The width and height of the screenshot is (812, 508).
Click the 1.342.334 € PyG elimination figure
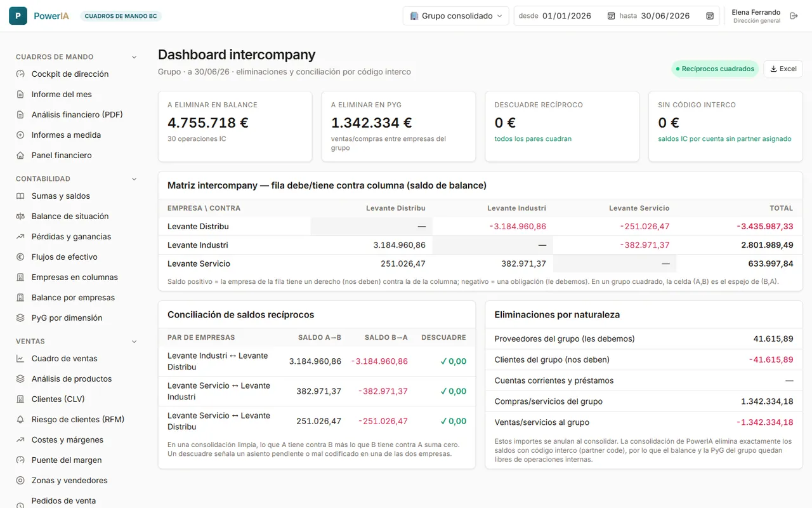click(372, 123)
